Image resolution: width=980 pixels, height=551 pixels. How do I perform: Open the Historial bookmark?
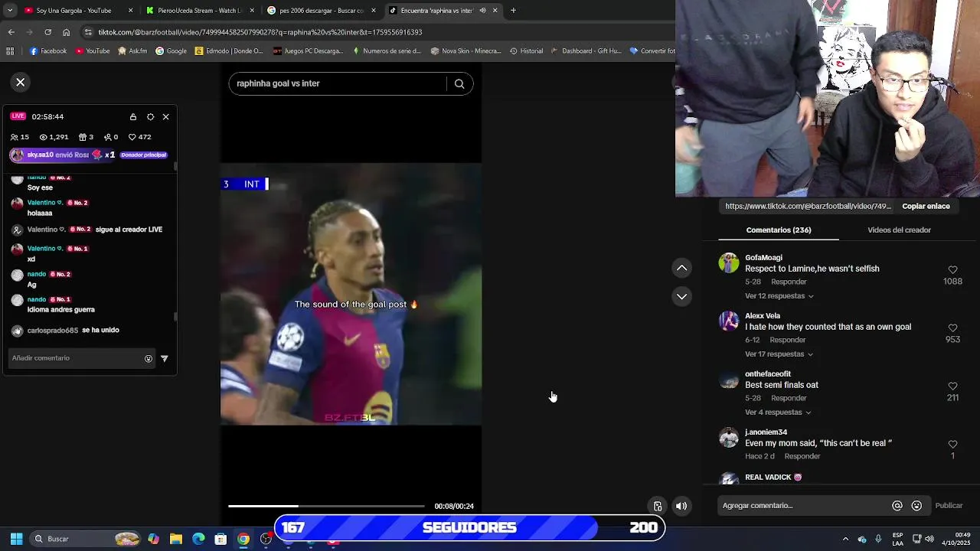point(527,51)
